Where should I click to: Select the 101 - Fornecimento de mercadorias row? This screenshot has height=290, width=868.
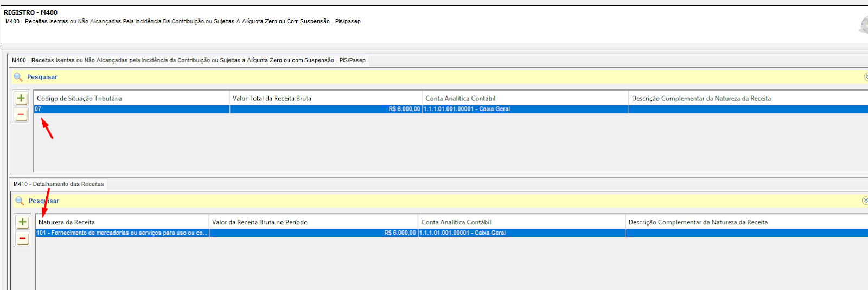coord(452,233)
